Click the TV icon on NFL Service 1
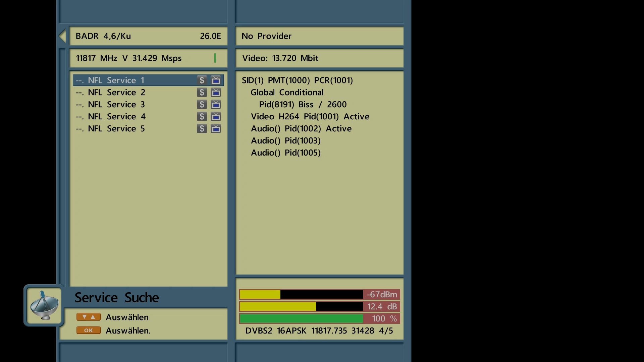This screenshot has height=362, width=644. click(216, 80)
